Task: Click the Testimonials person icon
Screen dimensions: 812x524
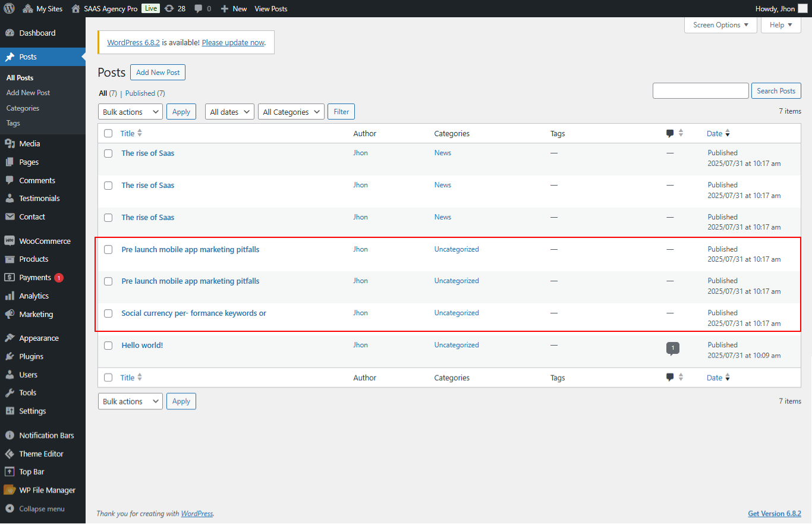Action: click(10, 198)
